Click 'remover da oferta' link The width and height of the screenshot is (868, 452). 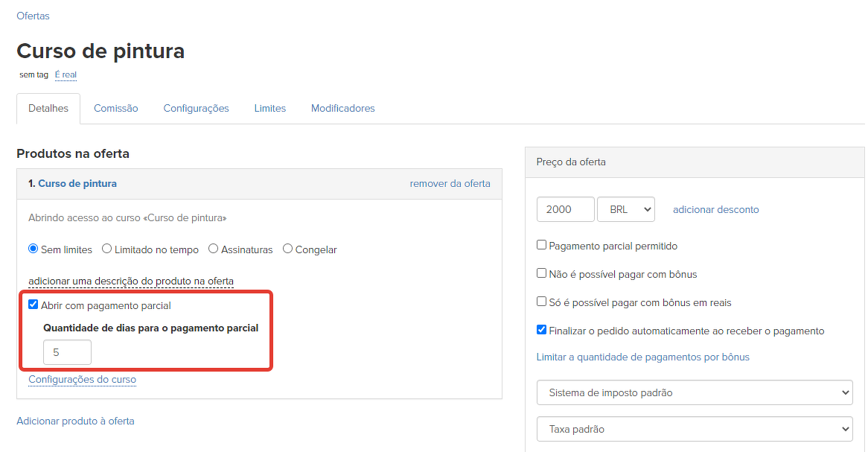450,183
